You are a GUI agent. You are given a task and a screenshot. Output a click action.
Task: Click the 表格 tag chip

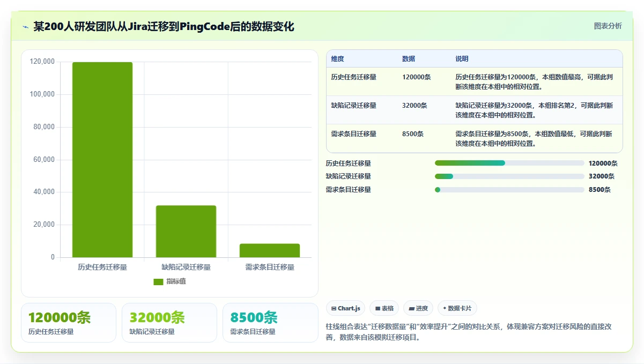384,308
